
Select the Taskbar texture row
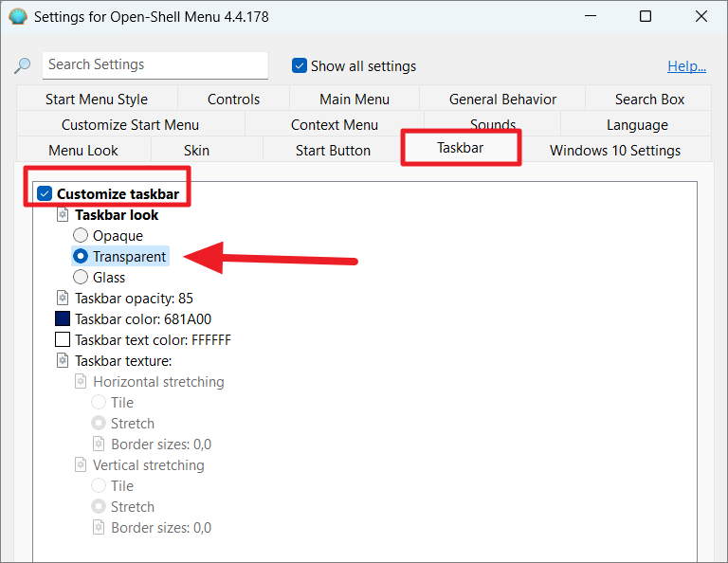123,360
